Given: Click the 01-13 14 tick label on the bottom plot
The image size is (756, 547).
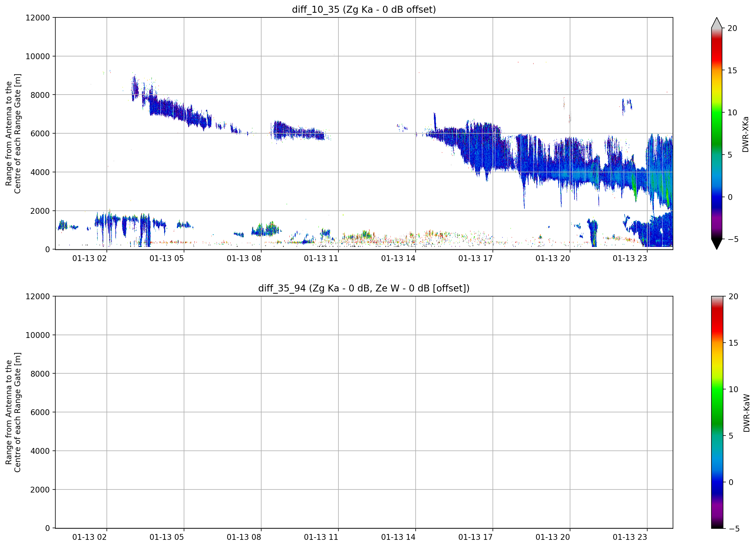Looking at the screenshot, I should [398, 537].
